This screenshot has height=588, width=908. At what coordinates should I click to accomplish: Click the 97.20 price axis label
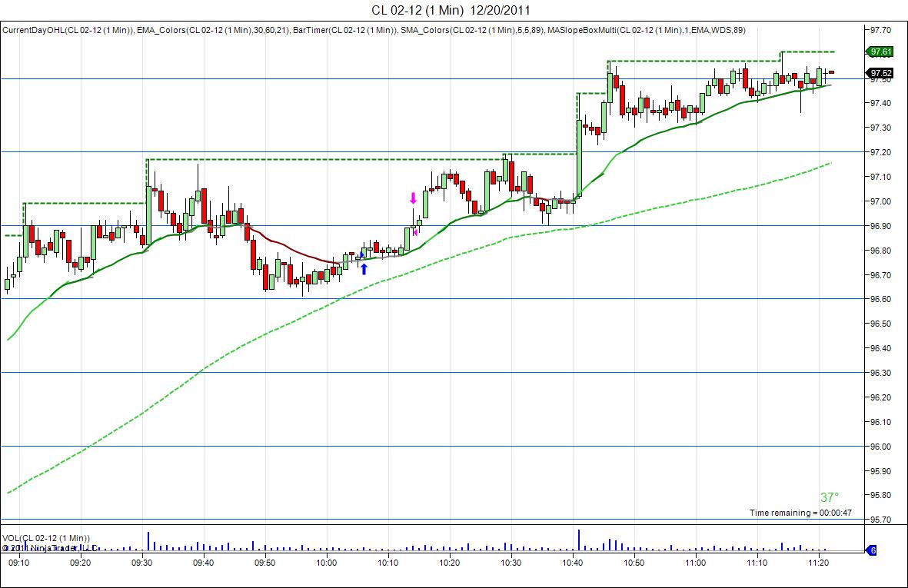(x=881, y=152)
